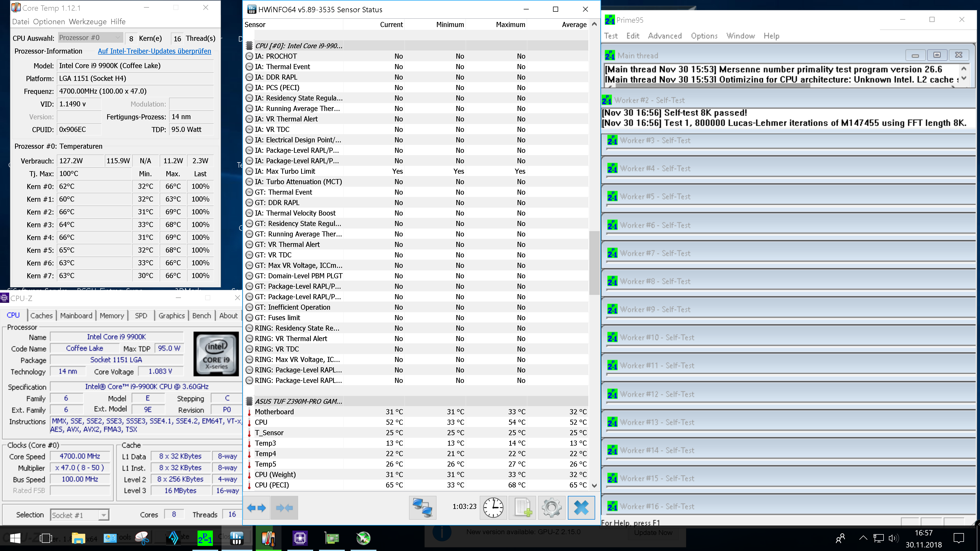Open the Advanced menu in Prime95
980x551 pixels.
pos(665,36)
